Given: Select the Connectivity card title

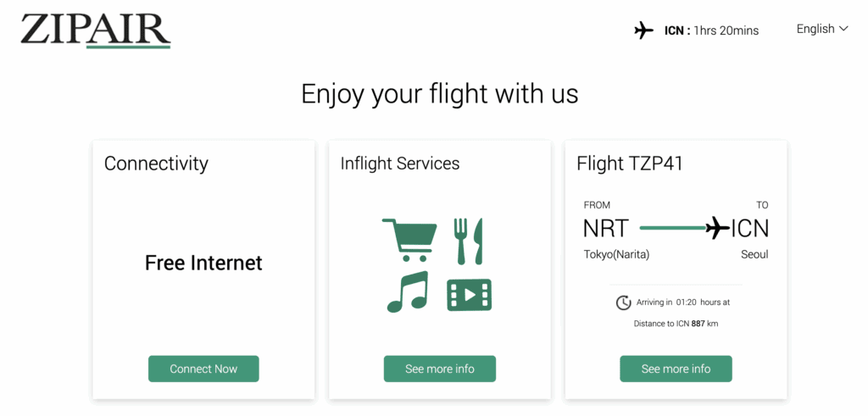Looking at the screenshot, I should click(x=156, y=164).
